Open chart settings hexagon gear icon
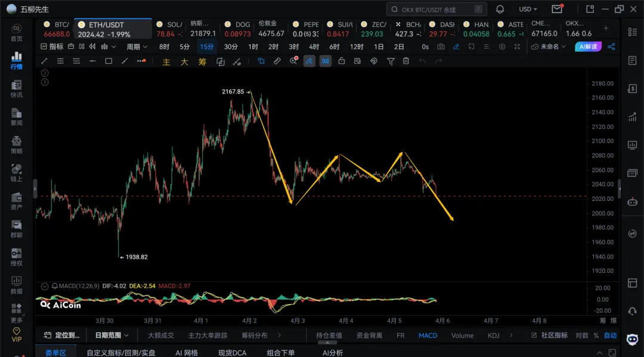644x357 pixels. tap(502, 46)
